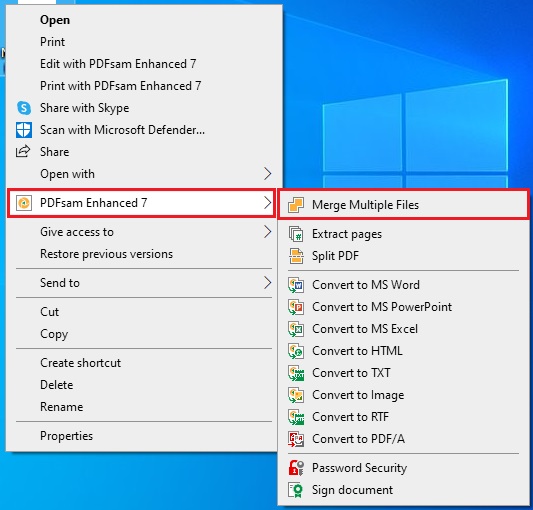533x510 pixels.
Task: Click the Password Security lock icon
Action: click(296, 468)
